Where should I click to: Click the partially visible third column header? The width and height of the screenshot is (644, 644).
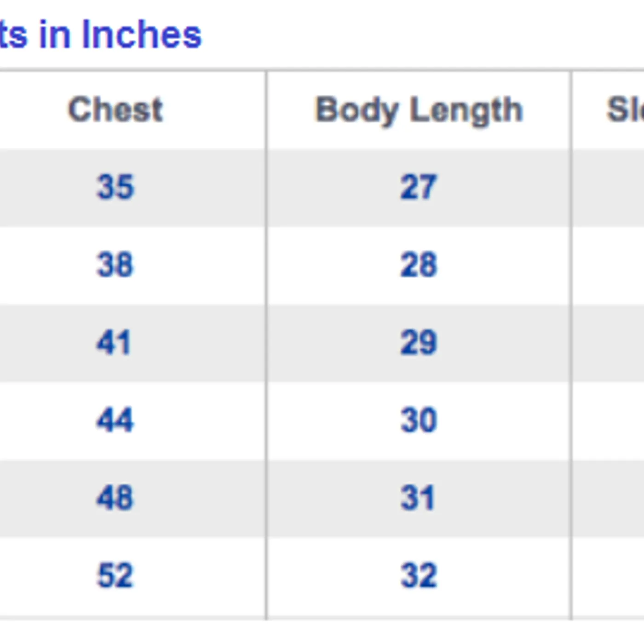point(625,110)
